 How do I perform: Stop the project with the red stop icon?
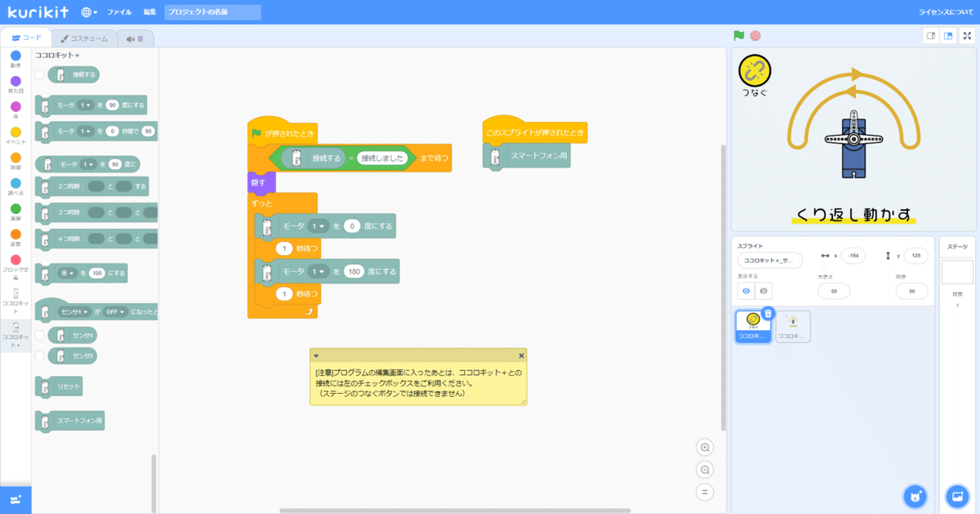point(755,36)
